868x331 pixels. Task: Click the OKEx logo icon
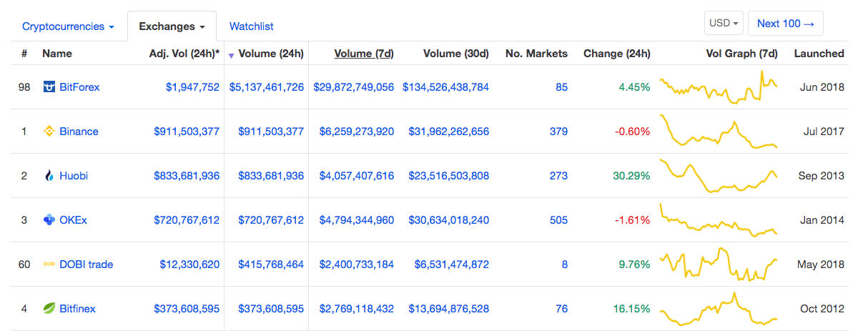coord(49,220)
